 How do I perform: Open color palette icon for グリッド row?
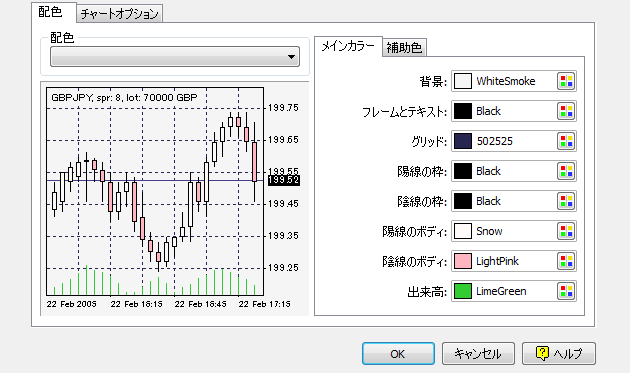tap(567, 141)
